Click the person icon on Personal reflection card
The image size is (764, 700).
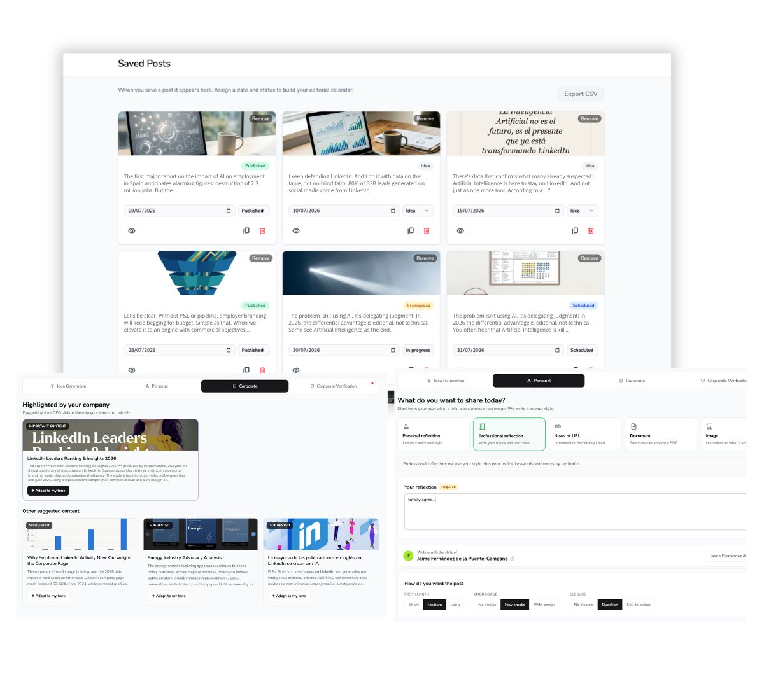(x=406, y=426)
